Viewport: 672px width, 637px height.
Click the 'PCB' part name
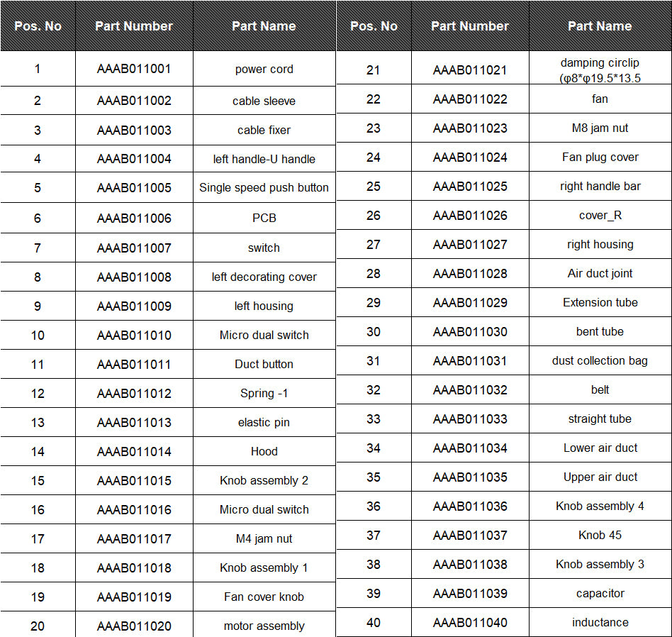coord(264,218)
